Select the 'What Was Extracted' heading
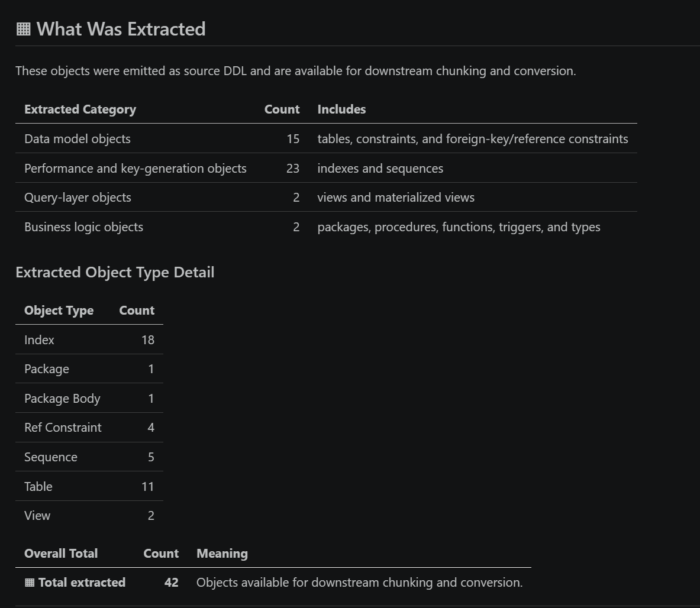The image size is (700, 608). [x=121, y=29]
